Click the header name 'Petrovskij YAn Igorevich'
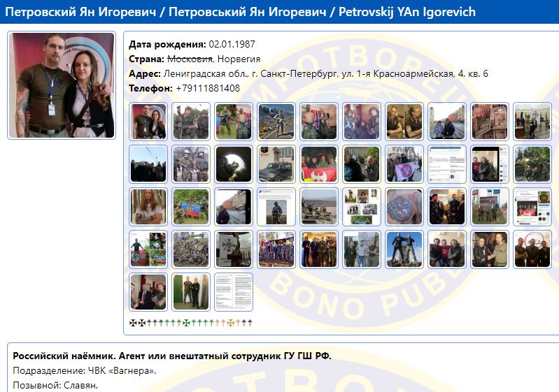The height and width of the screenshot is (392, 559). pyautogui.click(x=407, y=12)
